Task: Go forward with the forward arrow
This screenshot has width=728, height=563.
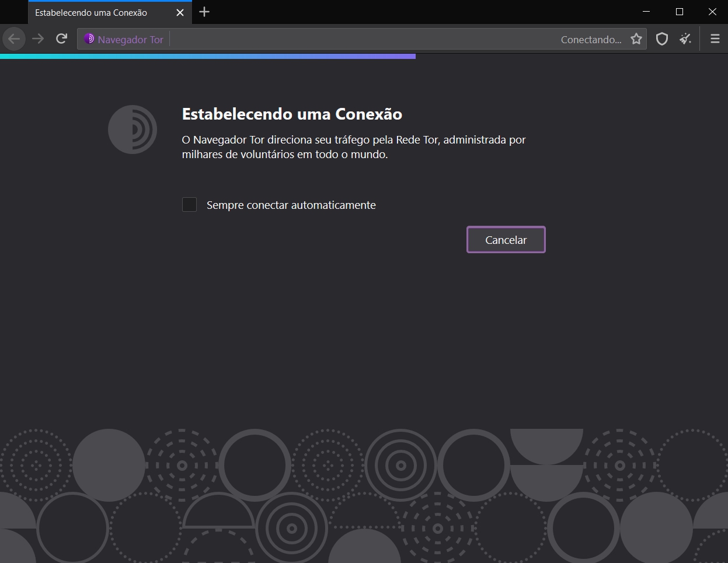Action: (38, 39)
